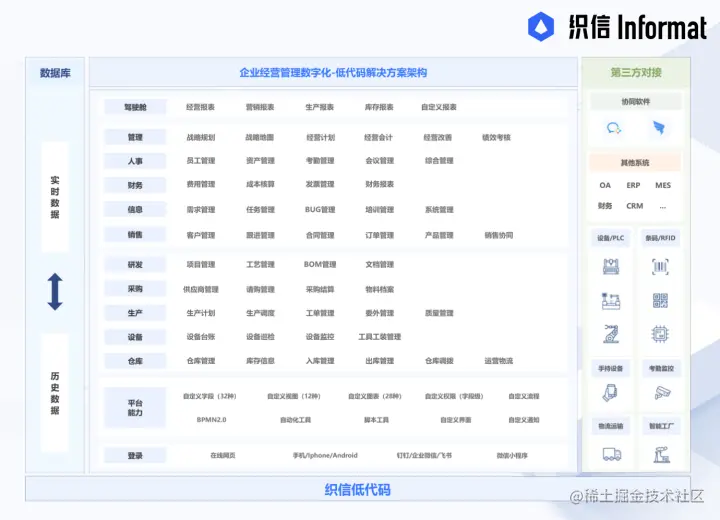Image resolution: width=720 pixels, height=520 pixels.
Task: Click the 历史数据 vertical block
Action: coord(55,393)
